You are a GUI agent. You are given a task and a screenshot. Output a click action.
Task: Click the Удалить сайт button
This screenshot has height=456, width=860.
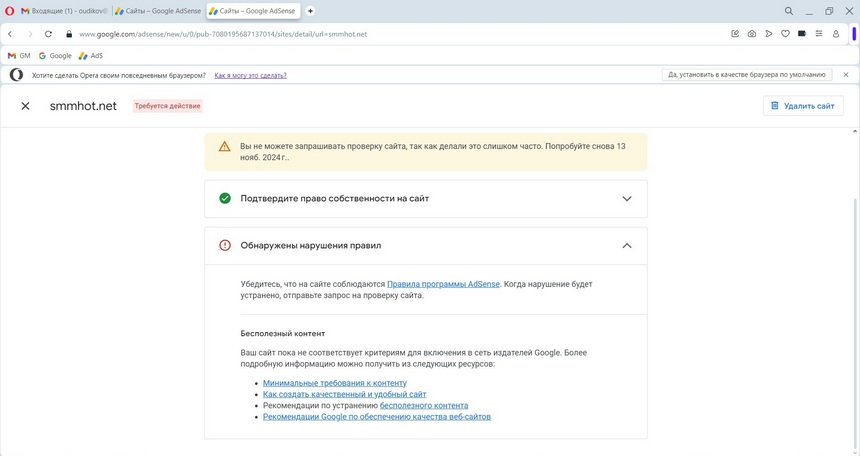802,106
